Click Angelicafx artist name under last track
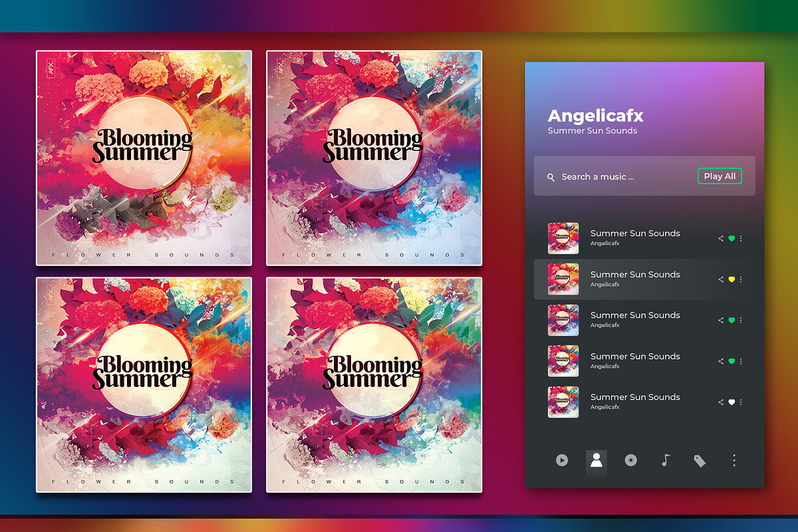 [x=605, y=407]
